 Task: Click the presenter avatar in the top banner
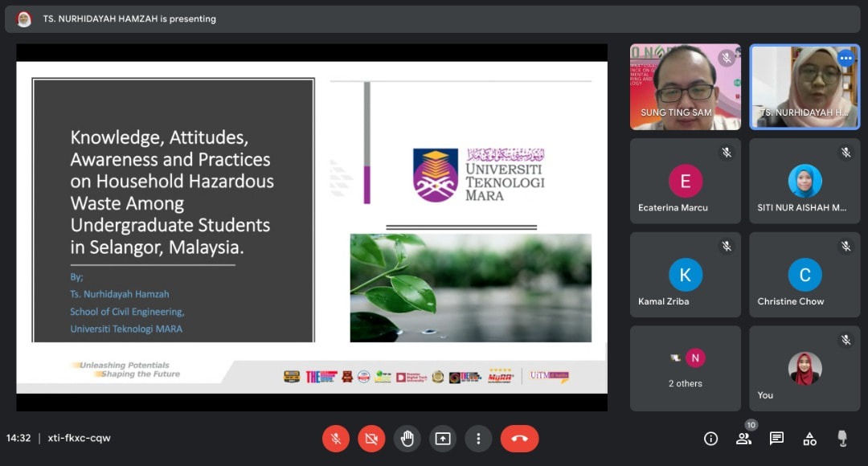click(x=23, y=19)
